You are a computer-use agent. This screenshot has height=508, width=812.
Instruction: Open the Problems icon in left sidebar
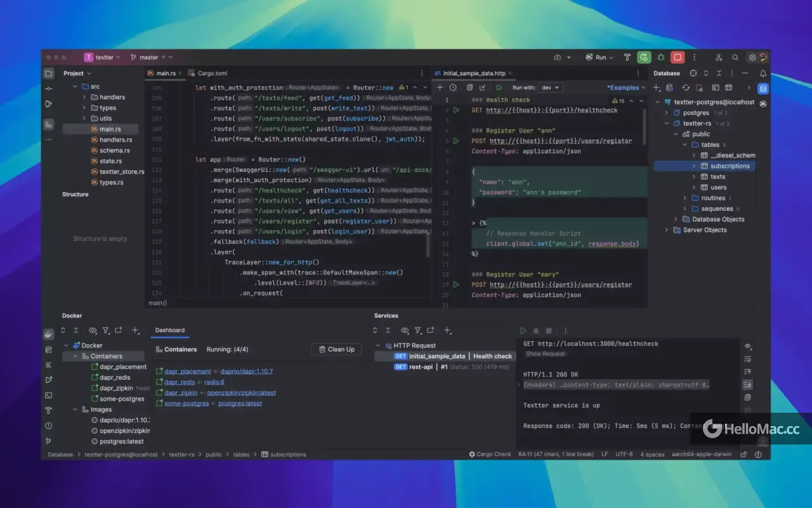(49, 425)
